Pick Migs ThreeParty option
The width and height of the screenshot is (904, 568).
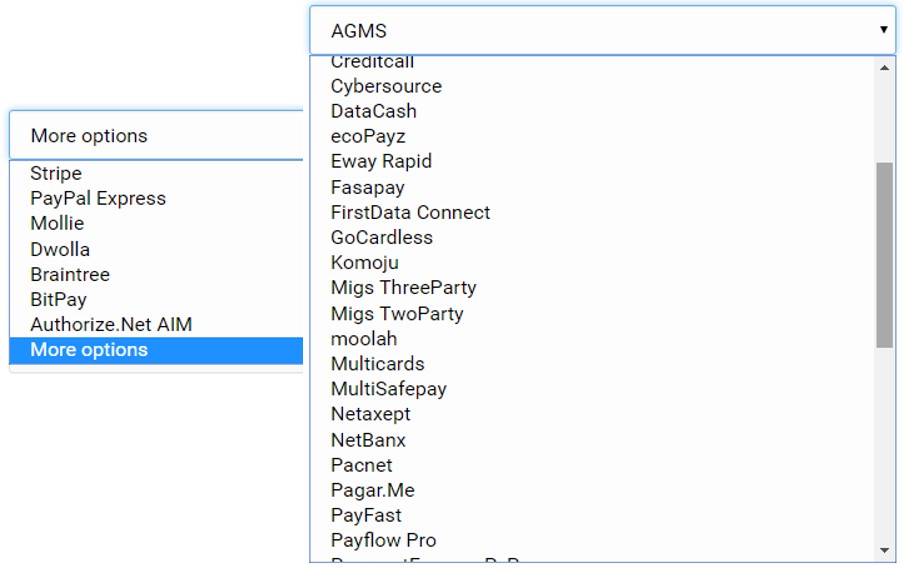[x=403, y=288]
